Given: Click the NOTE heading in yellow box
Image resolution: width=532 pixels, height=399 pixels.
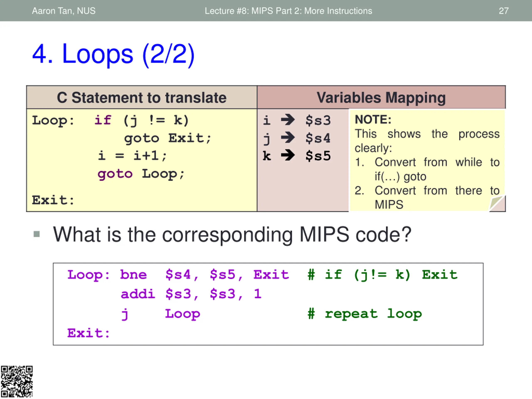Looking at the screenshot, I should 373,119.
